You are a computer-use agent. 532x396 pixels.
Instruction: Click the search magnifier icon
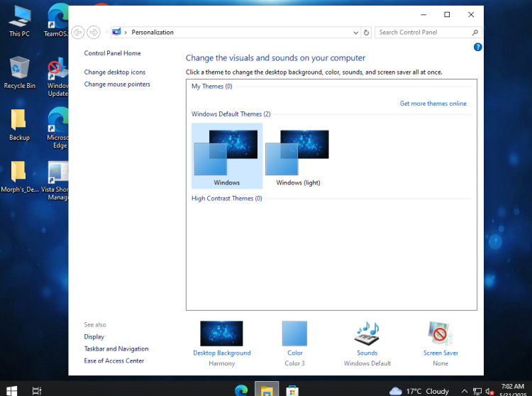(x=475, y=33)
